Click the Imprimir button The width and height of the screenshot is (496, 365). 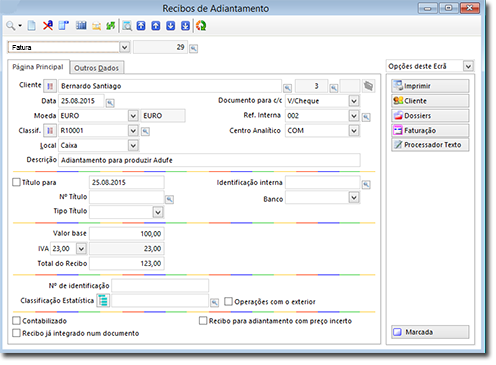(x=430, y=86)
